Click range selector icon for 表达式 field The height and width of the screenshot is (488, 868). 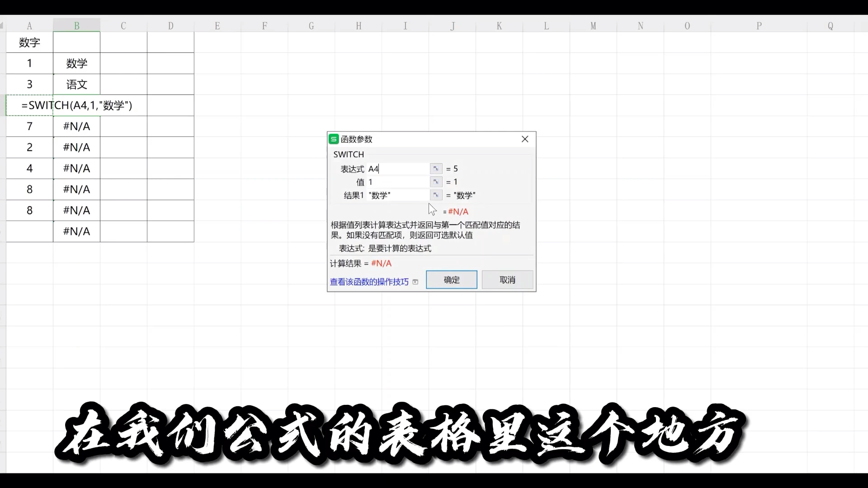click(x=435, y=169)
